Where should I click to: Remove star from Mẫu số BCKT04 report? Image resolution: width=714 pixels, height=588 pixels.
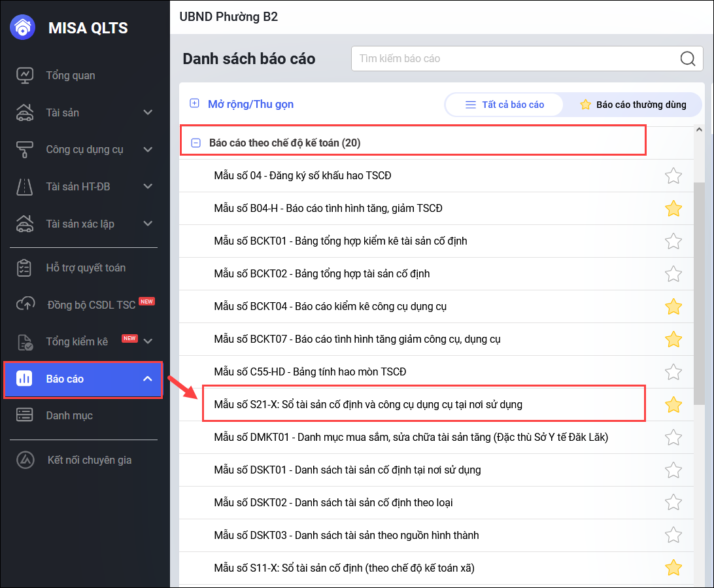point(673,307)
